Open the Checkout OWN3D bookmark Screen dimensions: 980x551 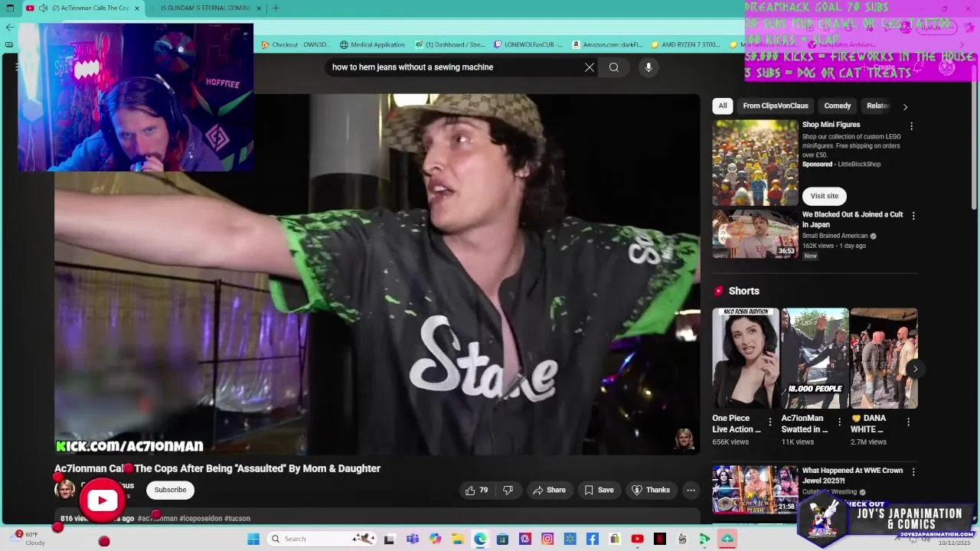click(296, 44)
